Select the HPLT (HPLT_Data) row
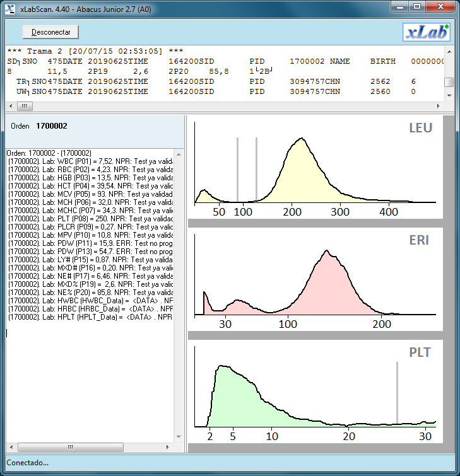 coord(90,317)
